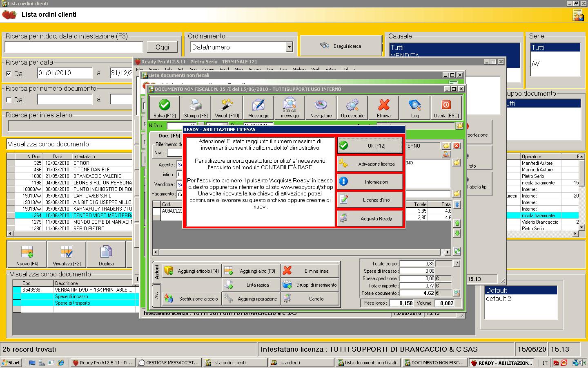Confirm the license dialog with OK (F12)
This screenshot has width=588, height=368.
click(x=370, y=146)
